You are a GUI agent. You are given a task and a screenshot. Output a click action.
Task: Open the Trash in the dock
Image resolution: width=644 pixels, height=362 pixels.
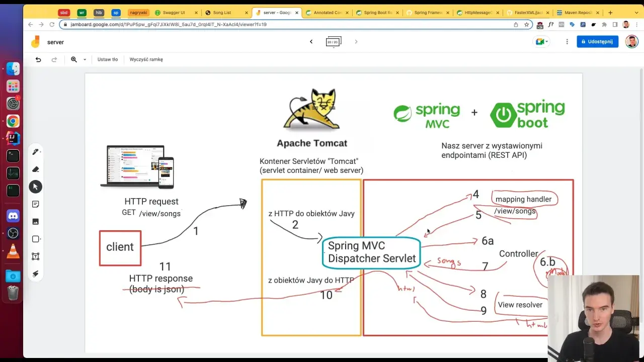click(13, 293)
